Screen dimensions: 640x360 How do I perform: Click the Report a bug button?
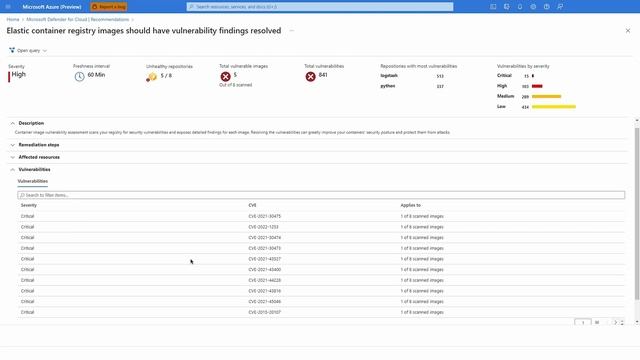click(x=109, y=7)
